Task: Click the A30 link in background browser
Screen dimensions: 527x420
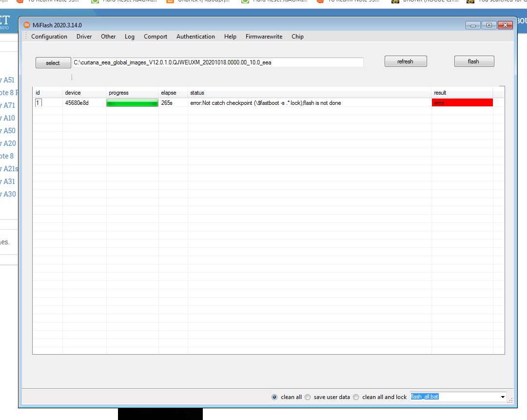Action: coord(8,194)
